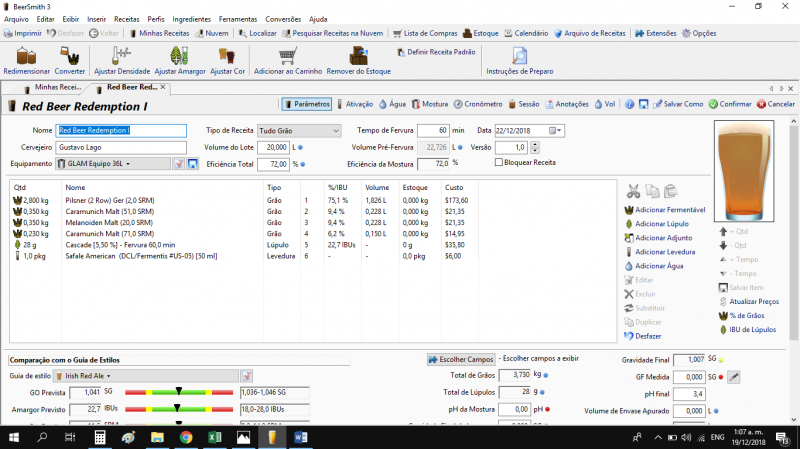
Task: Open Pesquisar Receitas na Nuvem
Action: pos(333,33)
